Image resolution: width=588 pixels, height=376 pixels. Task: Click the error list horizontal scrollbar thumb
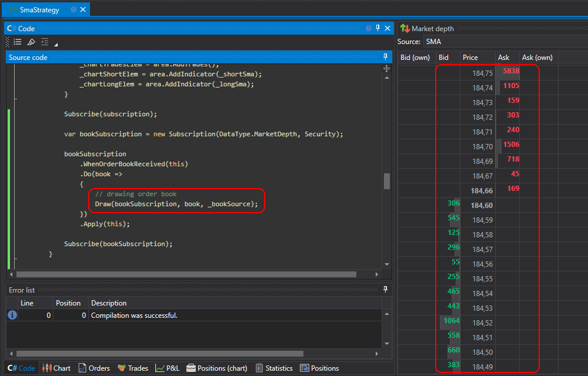coord(160,354)
